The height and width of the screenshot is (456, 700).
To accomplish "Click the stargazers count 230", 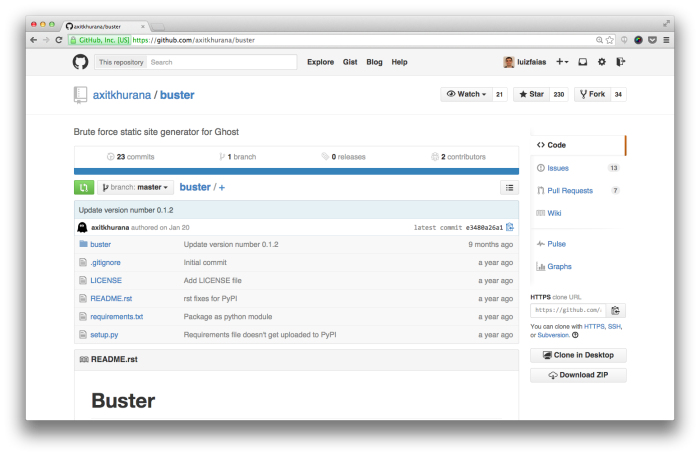I will click(559, 94).
